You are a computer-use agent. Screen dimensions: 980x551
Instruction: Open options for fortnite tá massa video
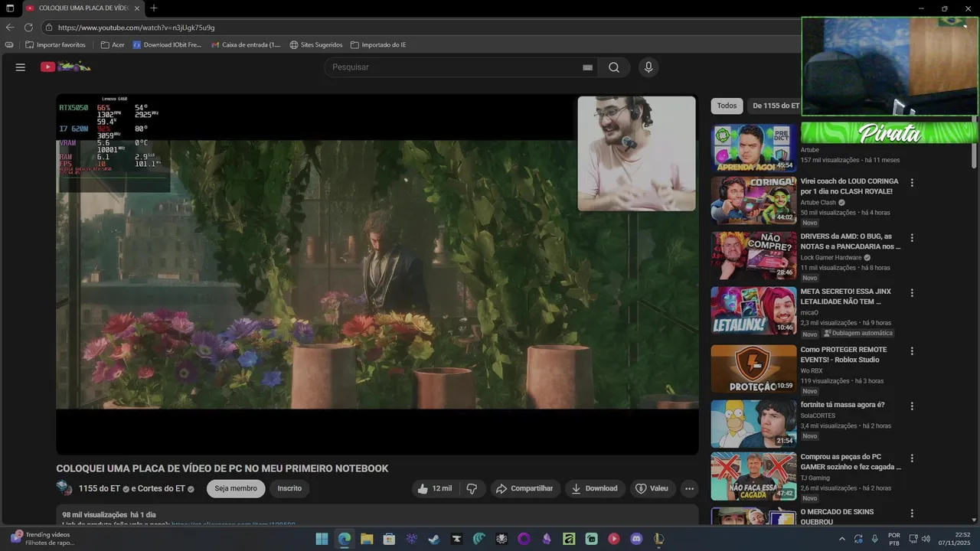912,406
